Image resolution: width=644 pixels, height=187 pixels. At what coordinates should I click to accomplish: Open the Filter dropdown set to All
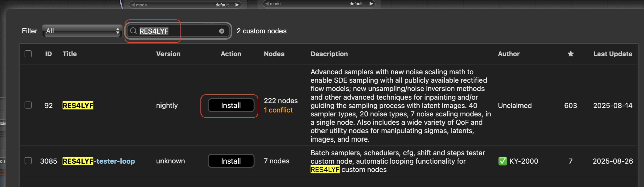coord(82,31)
